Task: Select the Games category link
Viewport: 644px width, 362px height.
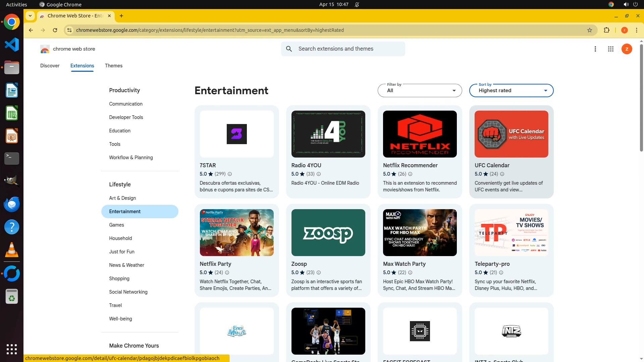Action: [116, 225]
